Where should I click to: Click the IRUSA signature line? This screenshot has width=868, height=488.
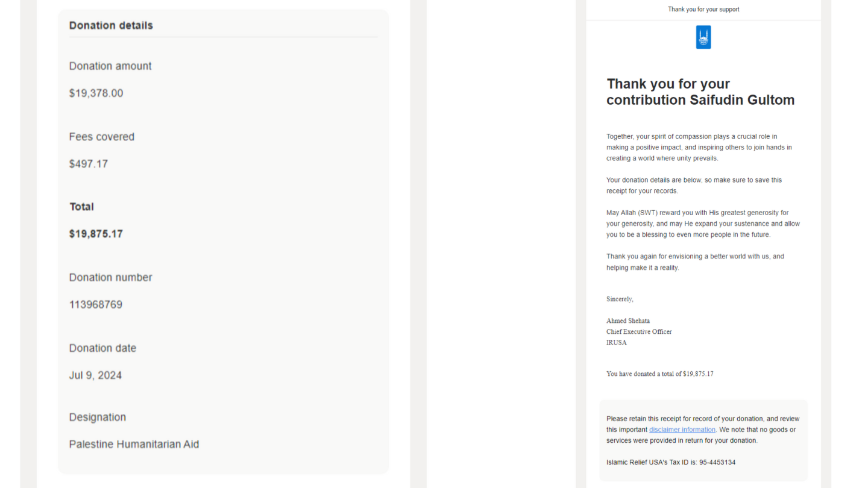[617, 343]
